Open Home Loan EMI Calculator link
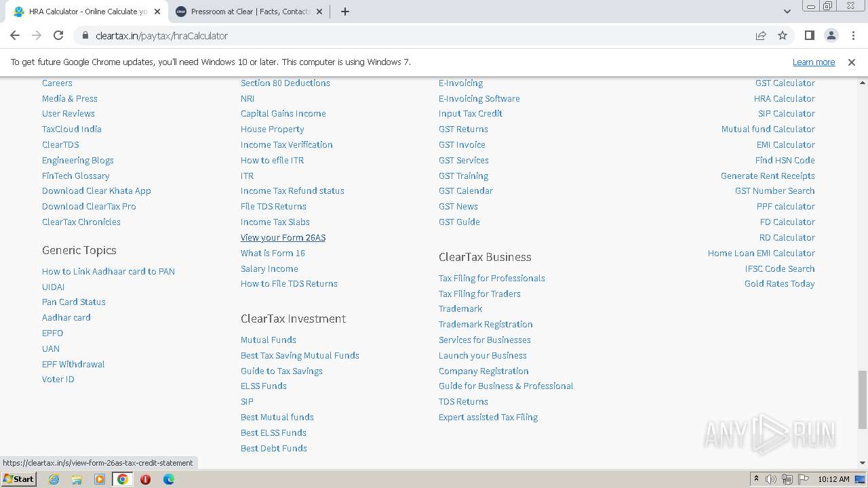Image resolution: width=868 pixels, height=488 pixels. coord(762,253)
